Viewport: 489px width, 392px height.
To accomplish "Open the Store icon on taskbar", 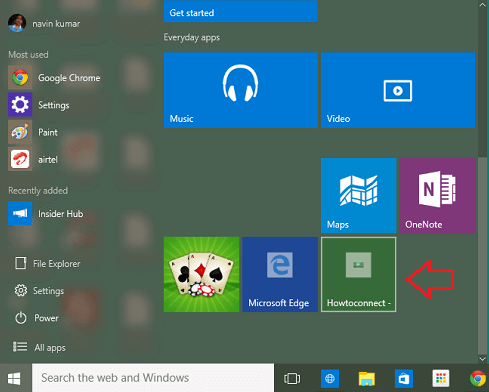I will 404,378.
